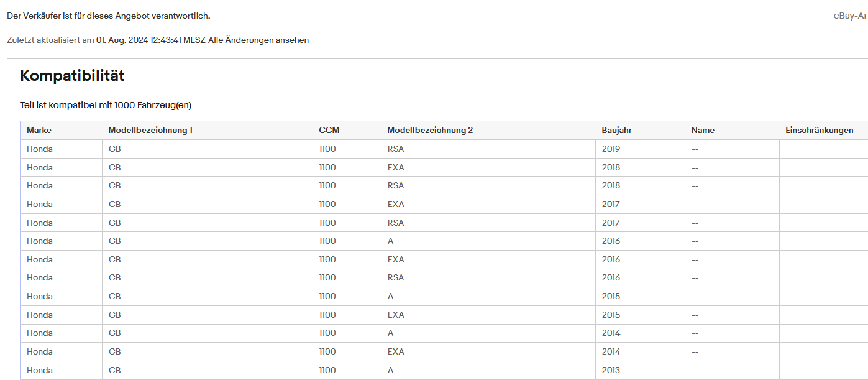
Task: Select 'A' in the 2016 row
Action: click(390, 241)
